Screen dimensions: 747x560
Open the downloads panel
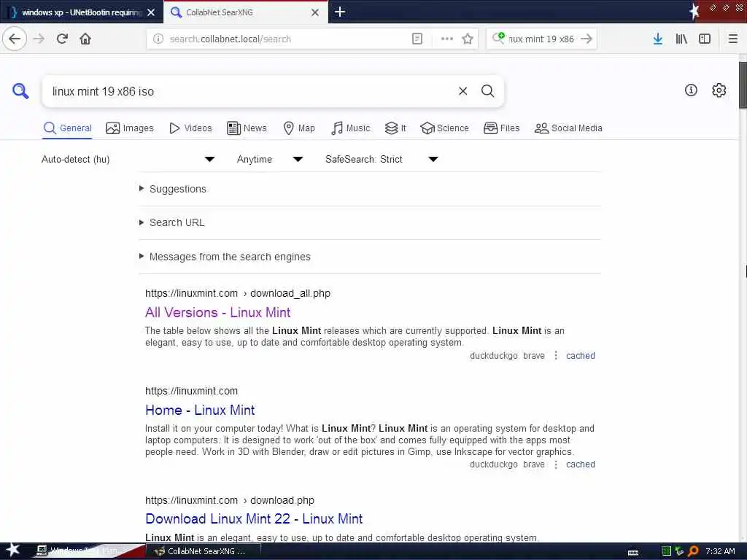(x=658, y=39)
